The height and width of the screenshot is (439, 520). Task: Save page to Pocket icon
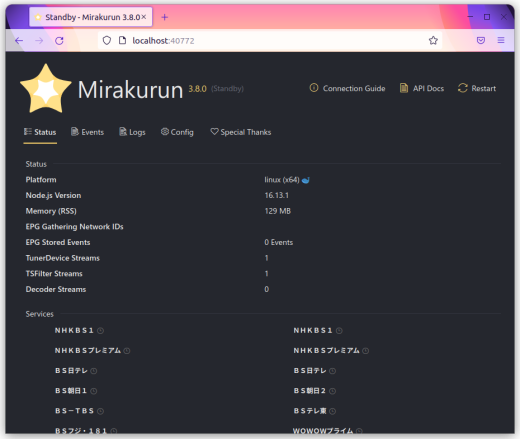click(x=481, y=41)
